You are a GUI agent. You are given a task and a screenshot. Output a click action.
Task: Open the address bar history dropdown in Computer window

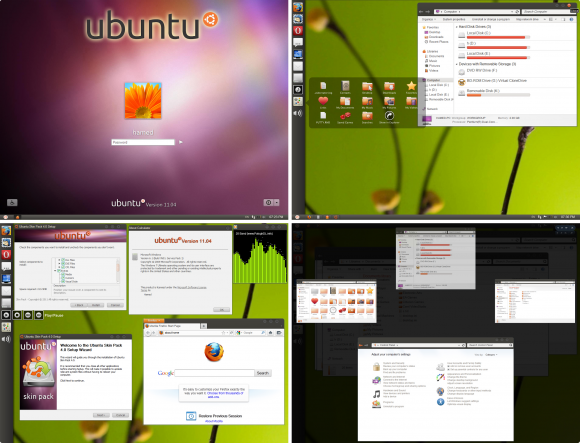pyautogui.click(x=512, y=12)
